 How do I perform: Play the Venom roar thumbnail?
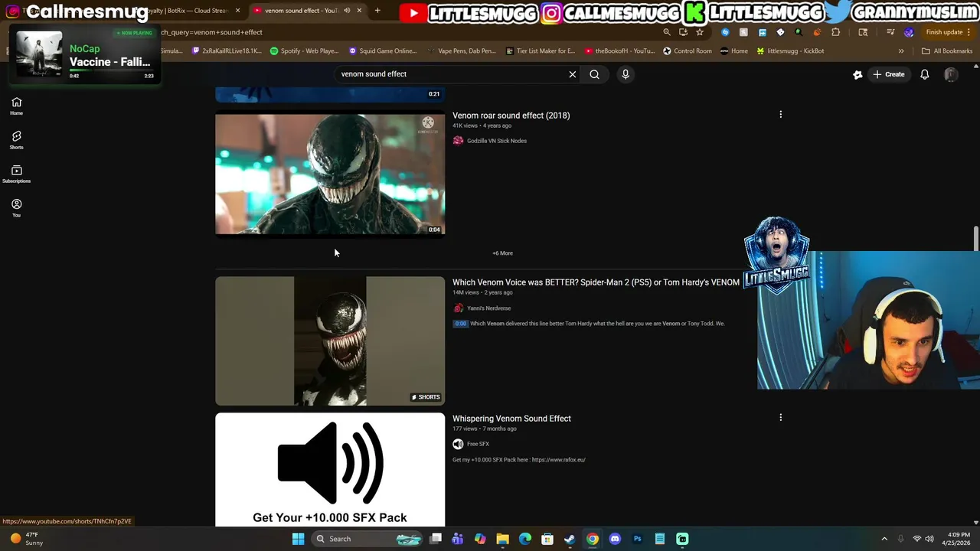(330, 174)
